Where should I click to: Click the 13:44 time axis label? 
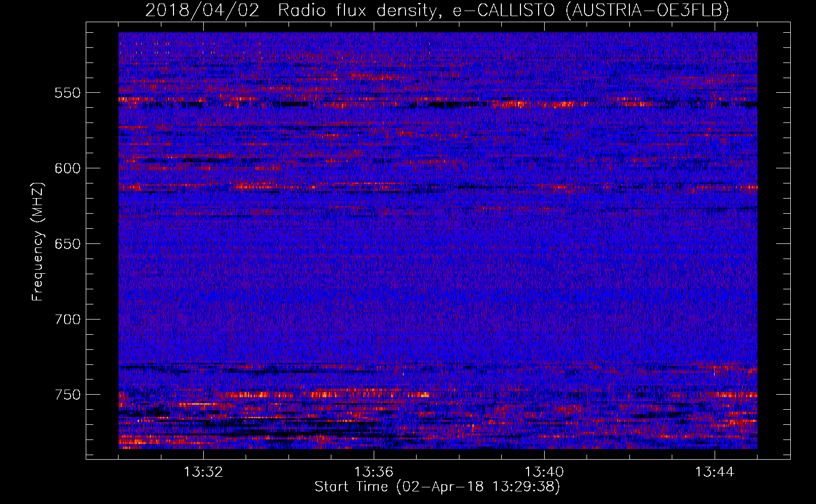[x=715, y=472]
